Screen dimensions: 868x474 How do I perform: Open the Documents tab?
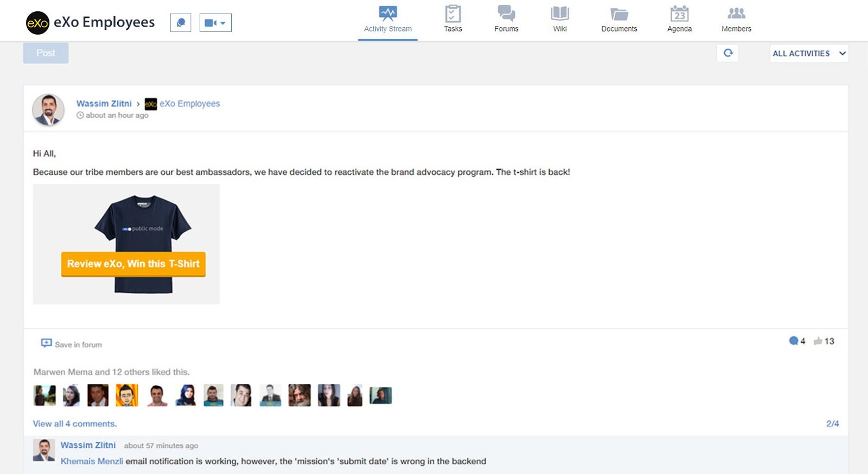click(x=619, y=20)
